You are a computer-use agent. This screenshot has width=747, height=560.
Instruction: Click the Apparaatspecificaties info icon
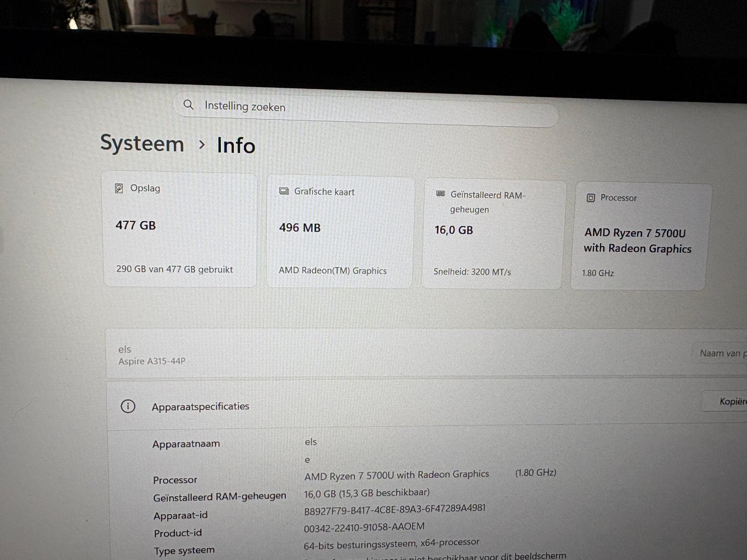coord(128,406)
